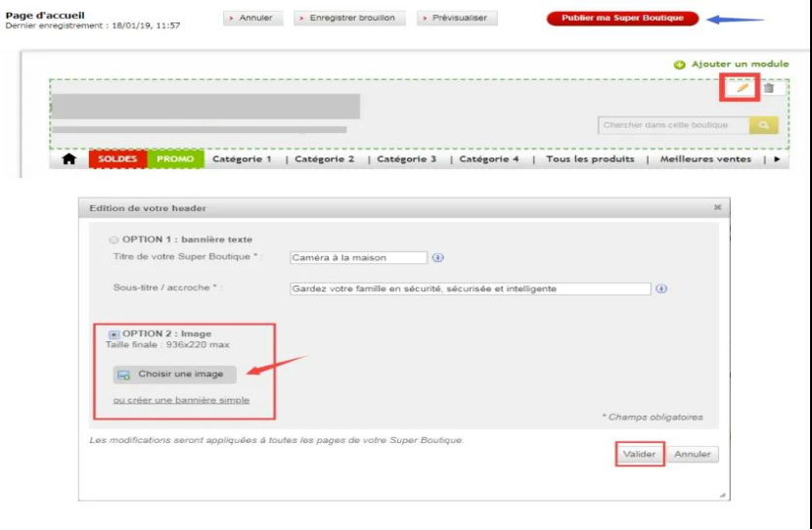Select OPTION 1 bannière texte radio button
The height and width of the screenshot is (530, 812).
click(x=113, y=240)
